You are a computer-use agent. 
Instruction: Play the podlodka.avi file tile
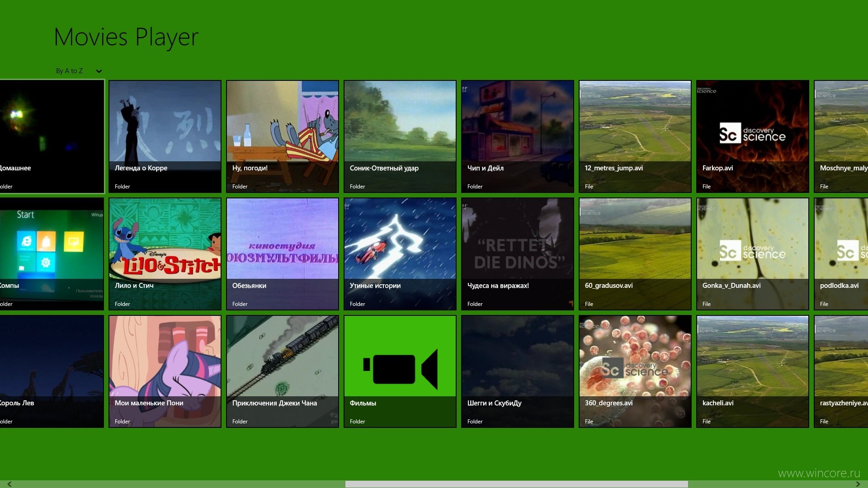[x=841, y=254]
